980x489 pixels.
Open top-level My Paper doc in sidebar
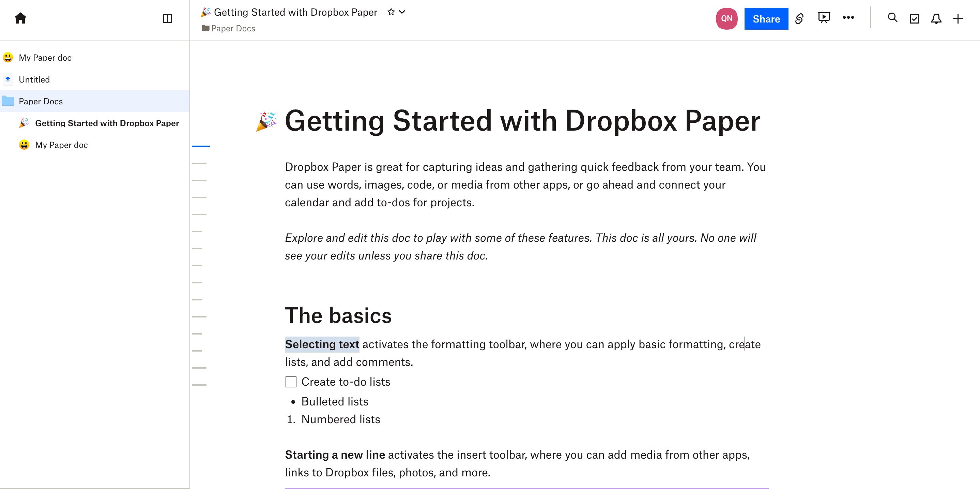95,58
